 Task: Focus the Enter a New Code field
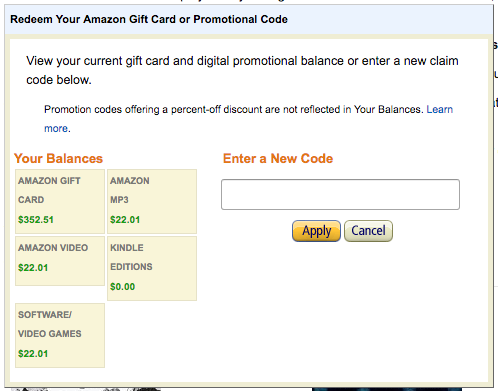340,194
